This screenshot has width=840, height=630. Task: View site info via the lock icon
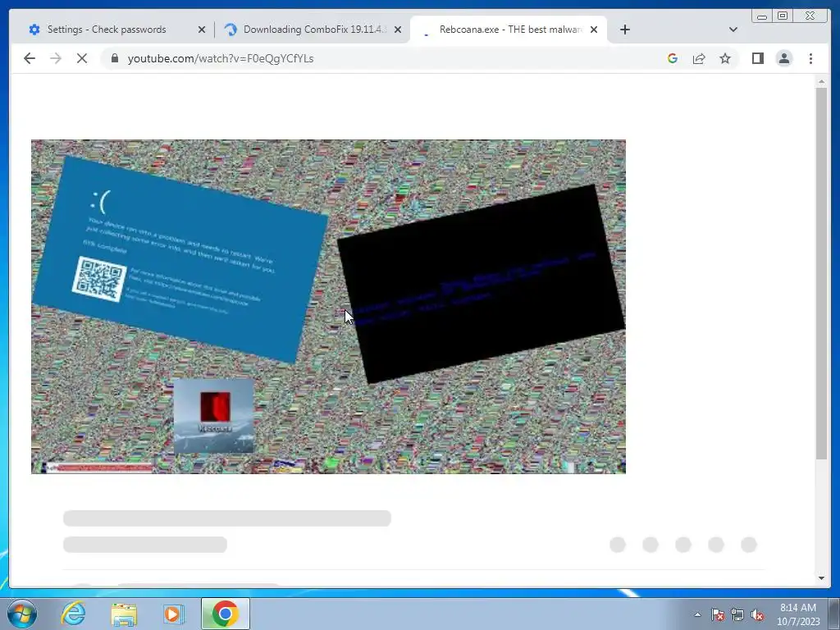(x=115, y=58)
